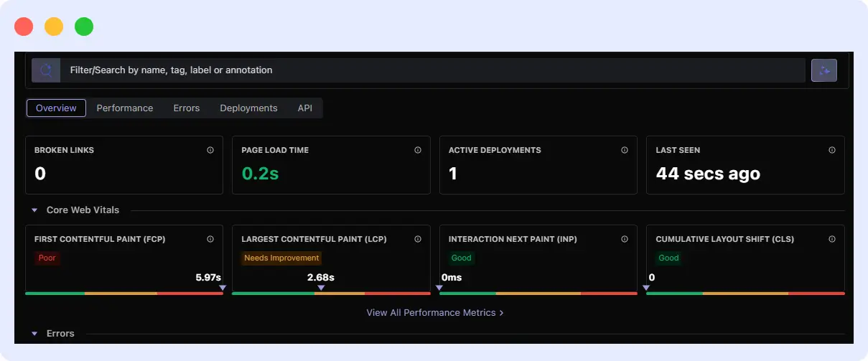
Task: Click the Needs Improvement badge on LCP
Action: pyautogui.click(x=281, y=258)
